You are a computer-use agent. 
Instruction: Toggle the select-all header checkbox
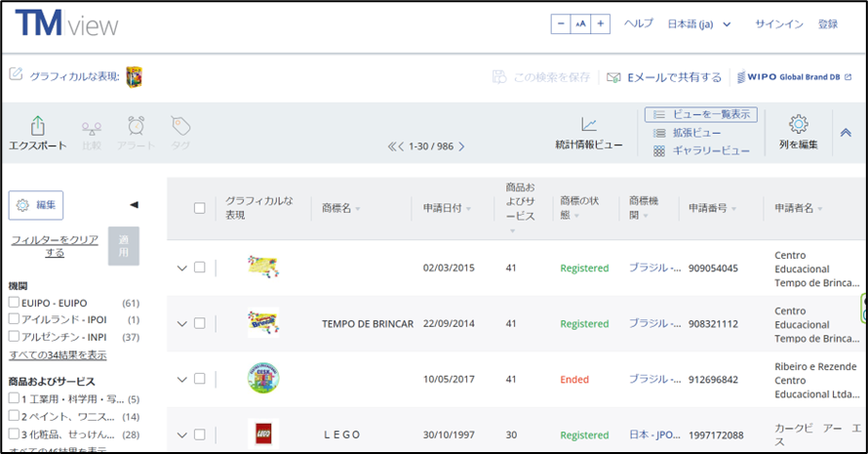tap(200, 208)
